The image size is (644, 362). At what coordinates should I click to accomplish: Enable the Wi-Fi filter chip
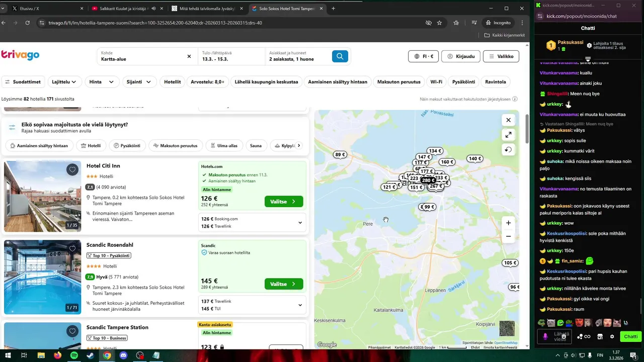pos(436,82)
